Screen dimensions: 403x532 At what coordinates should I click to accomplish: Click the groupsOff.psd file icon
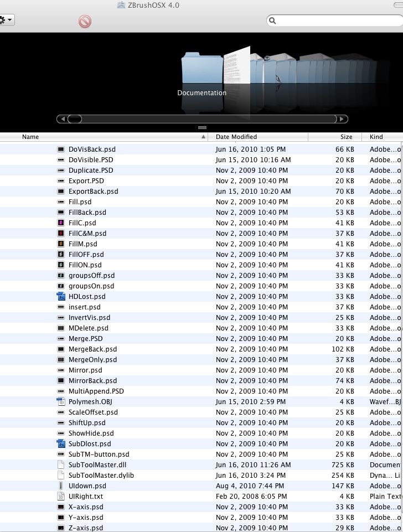(61, 276)
